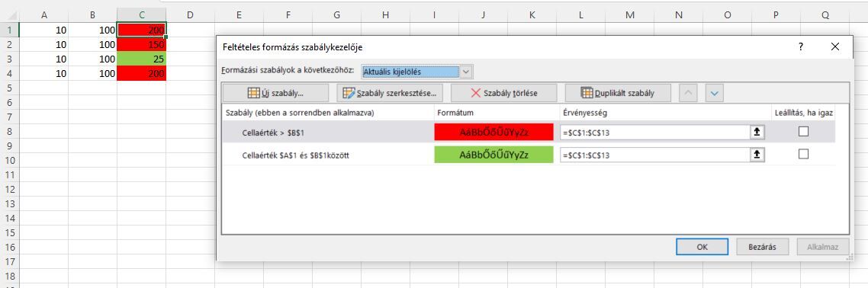Select column C header
The height and width of the screenshot is (288, 868).
pyautogui.click(x=142, y=15)
